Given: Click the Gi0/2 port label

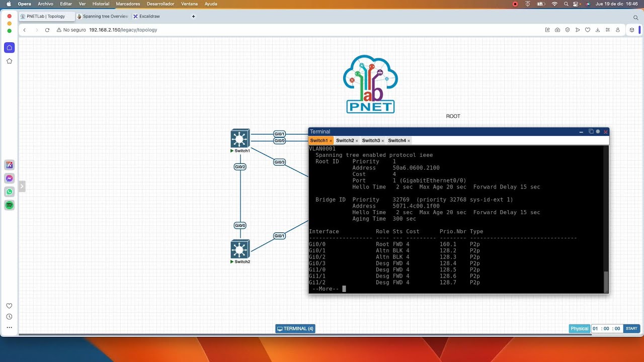Looking at the screenshot, I should pos(240,167).
